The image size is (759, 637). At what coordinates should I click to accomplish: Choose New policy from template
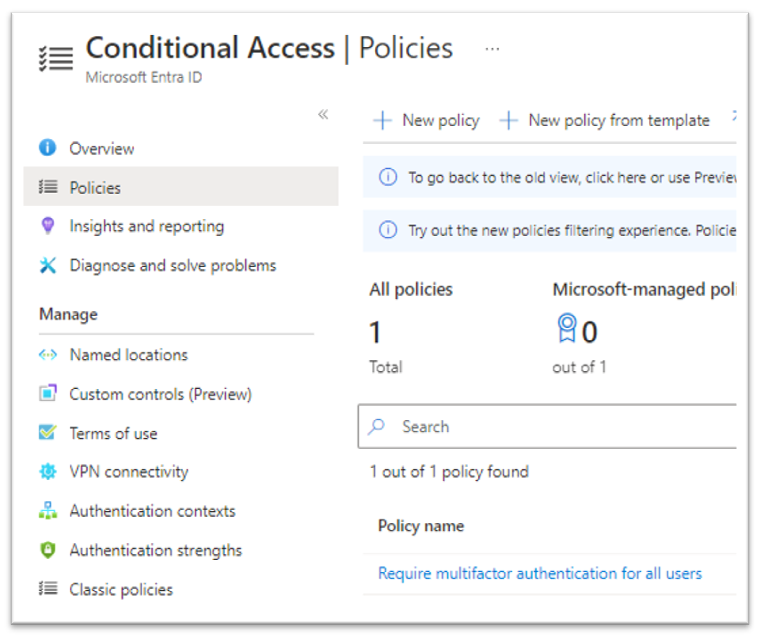[x=605, y=120]
